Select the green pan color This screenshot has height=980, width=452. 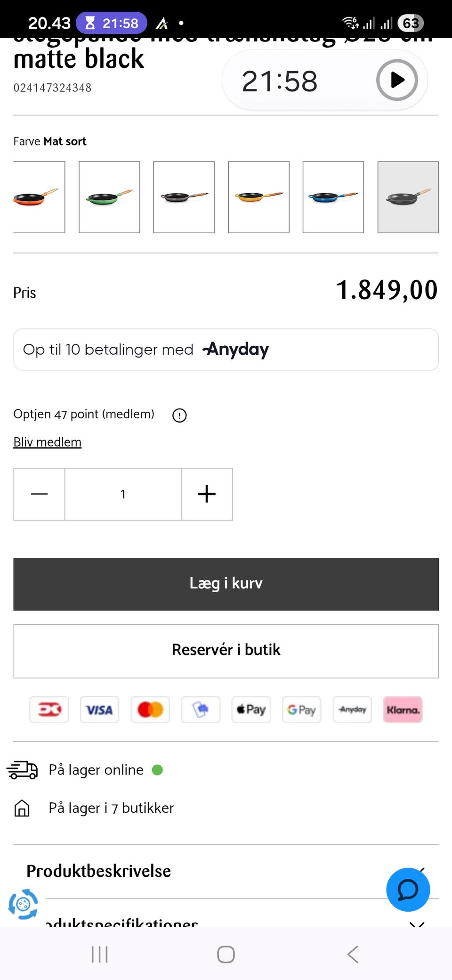tap(109, 197)
